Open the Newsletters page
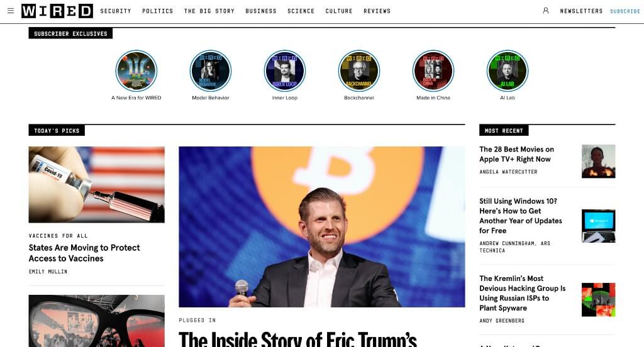This screenshot has width=644, height=347. coord(581,11)
